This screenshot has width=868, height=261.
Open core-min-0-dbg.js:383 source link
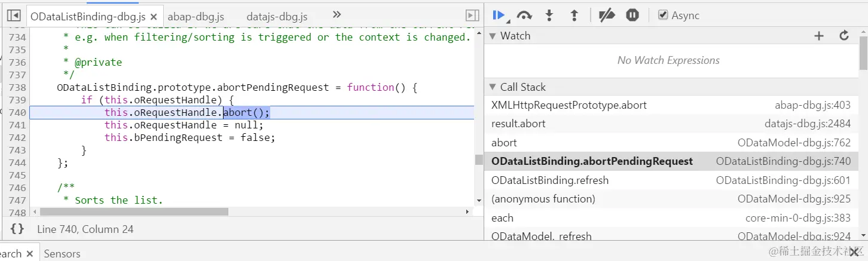pos(798,218)
